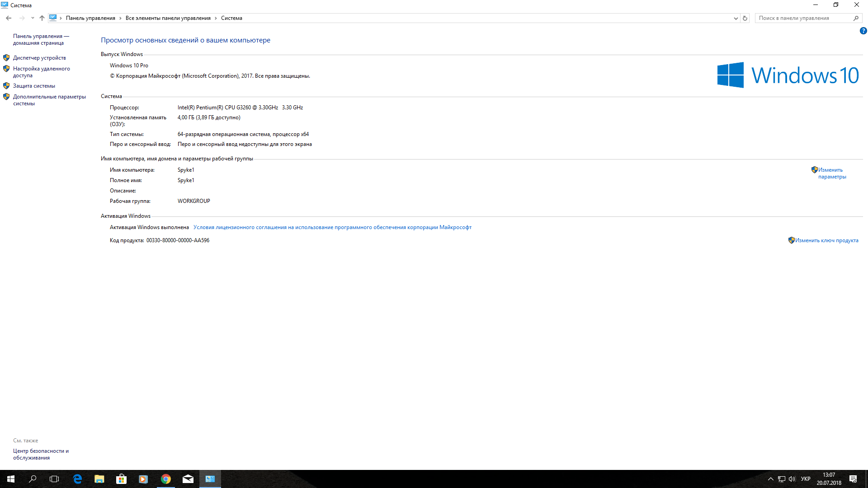Open Microsoft Store from the taskbar

pos(121,479)
